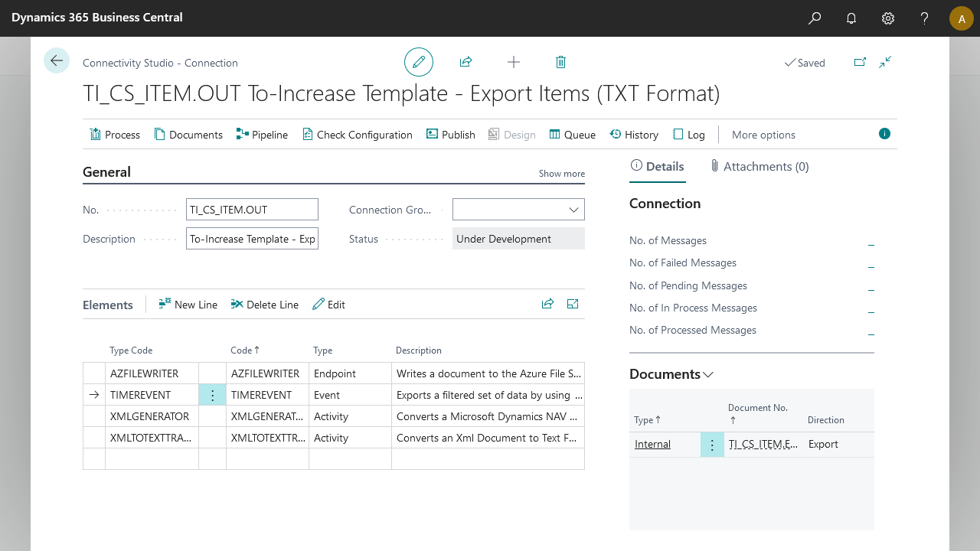
Task: Open More options menu
Action: [763, 135]
